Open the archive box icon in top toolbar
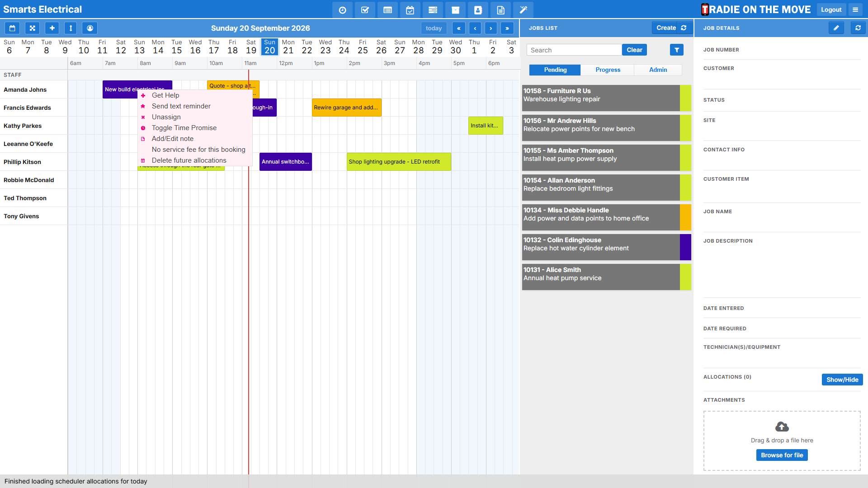 (x=455, y=10)
